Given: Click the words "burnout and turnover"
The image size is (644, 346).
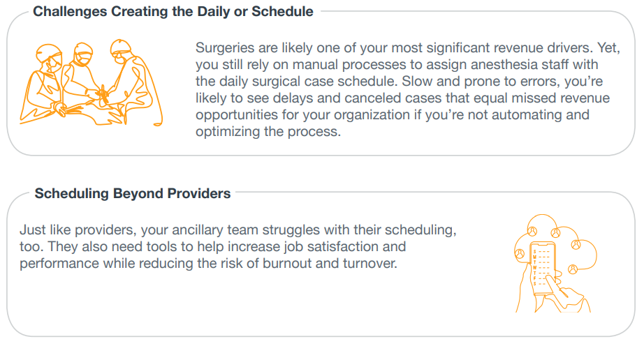Looking at the screenshot, I should [x=330, y=263].
